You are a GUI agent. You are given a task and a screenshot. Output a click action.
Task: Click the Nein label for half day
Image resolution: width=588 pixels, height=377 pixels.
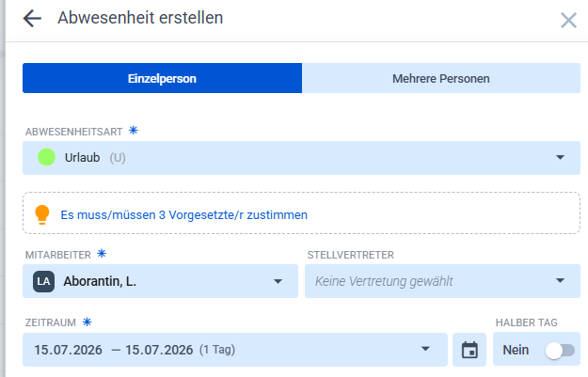(516, 350)
